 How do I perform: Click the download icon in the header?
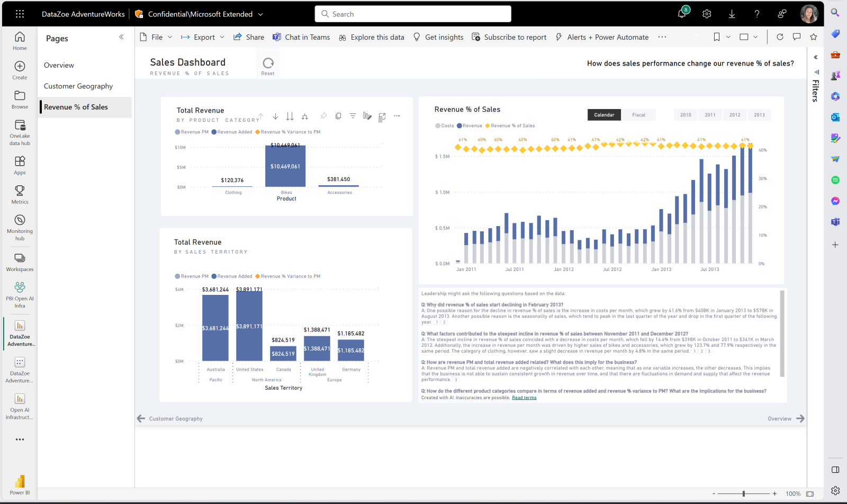pyautogui.click(x=732, y=14)
